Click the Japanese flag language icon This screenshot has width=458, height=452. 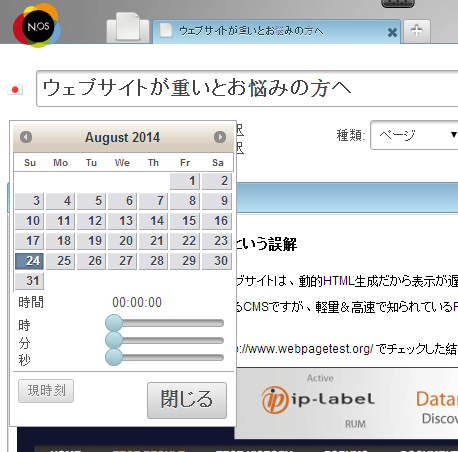pyautogui.click(x=15, y=89)
